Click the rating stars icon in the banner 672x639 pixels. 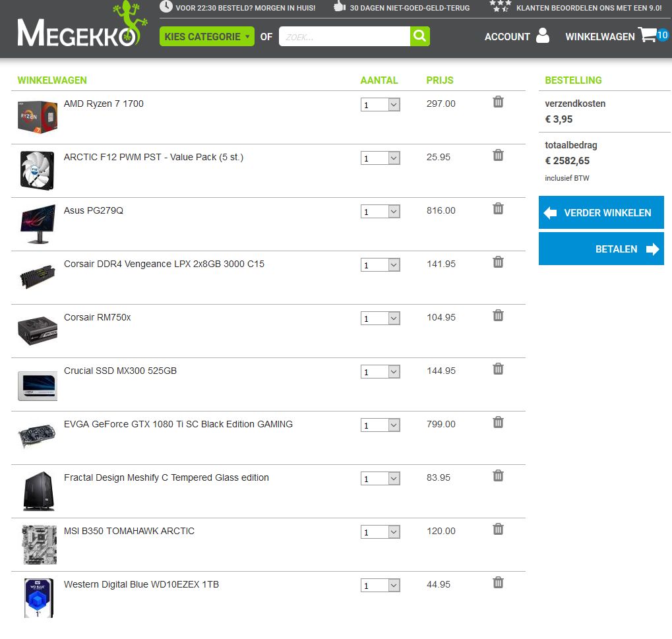tap(501, 6)
